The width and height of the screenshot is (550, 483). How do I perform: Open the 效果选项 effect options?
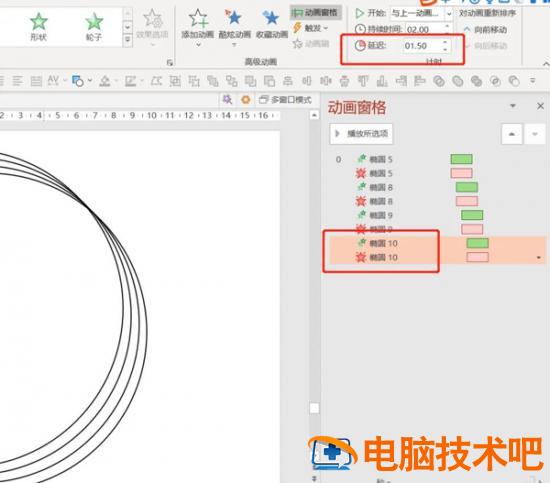click(152, 28)
